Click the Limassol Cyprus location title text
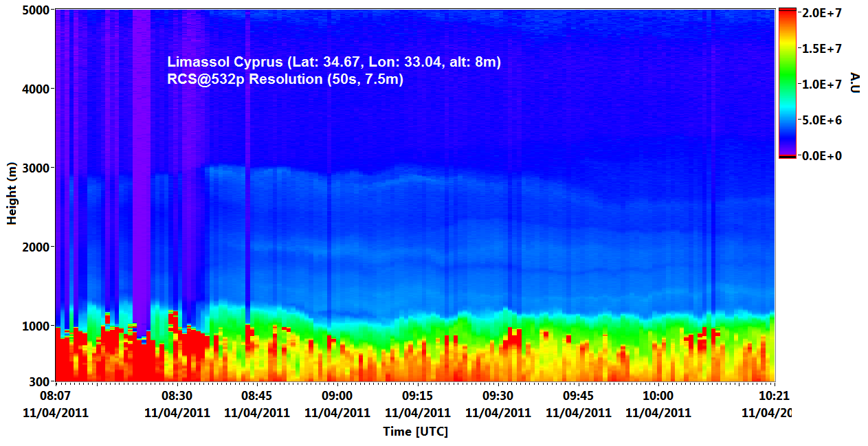This screenshot has width=868, height=446. [334, 63]
